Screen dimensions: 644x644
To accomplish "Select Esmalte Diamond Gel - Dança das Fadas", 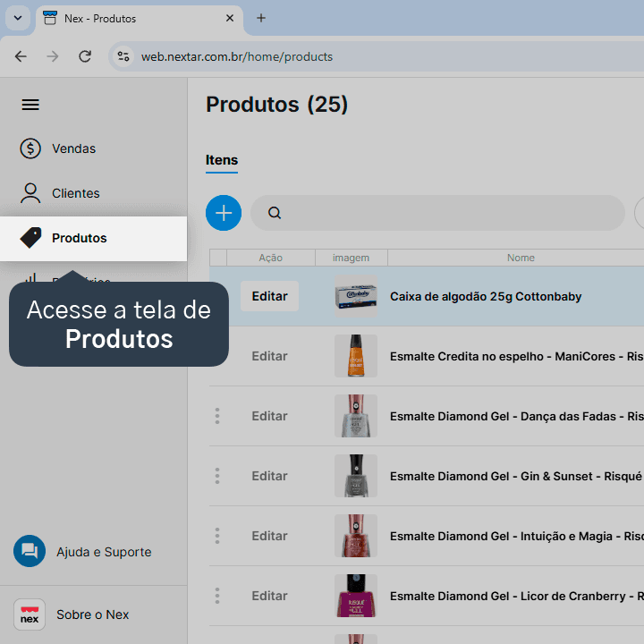I will (517, 417).
